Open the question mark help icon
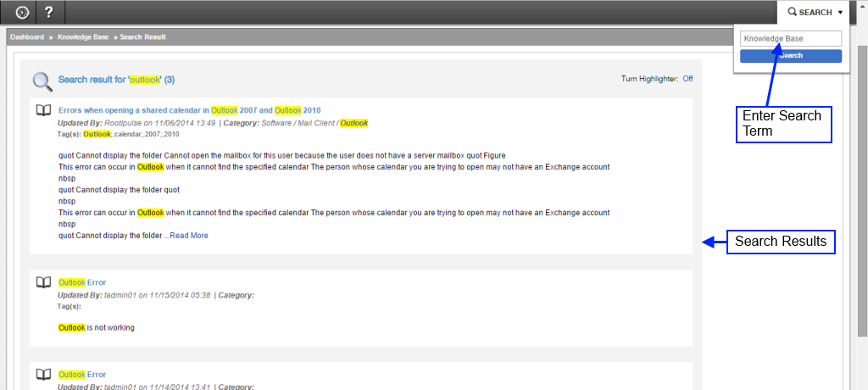This screenshot has width=868, height=390. click(48, 12)
